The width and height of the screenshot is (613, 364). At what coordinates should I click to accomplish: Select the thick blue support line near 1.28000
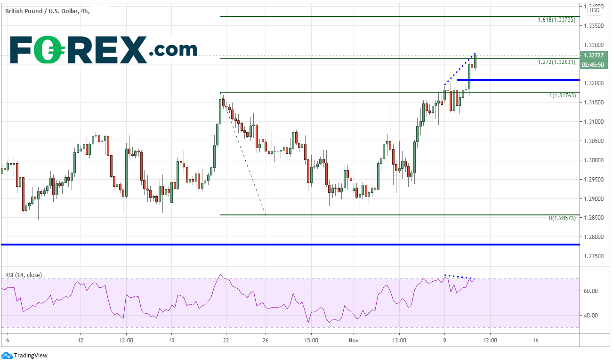[x=290, y=245]
